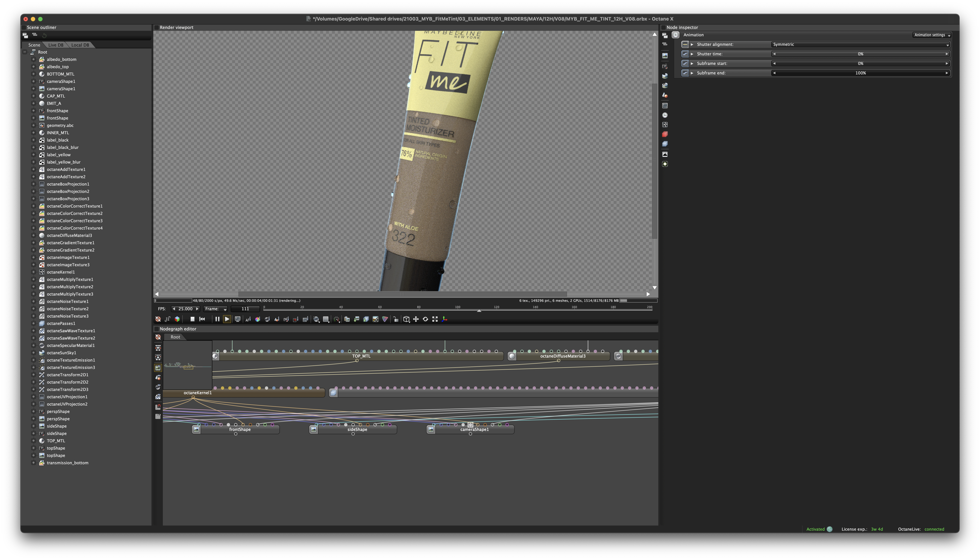Click the fullscreen arrows icon in toolbar
Screen dimensions: 980x560
[x=435, y=319]
